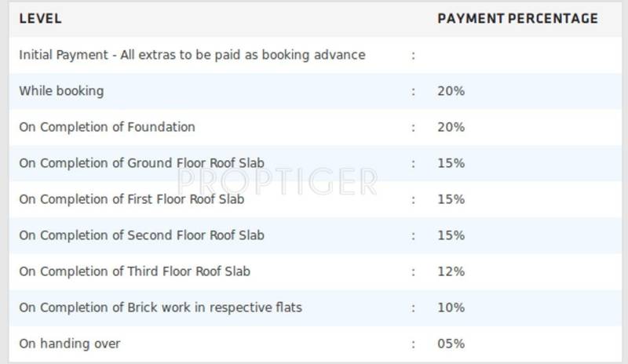Click the PAYMENT PERCENTAGE column header

pos(517,18)
